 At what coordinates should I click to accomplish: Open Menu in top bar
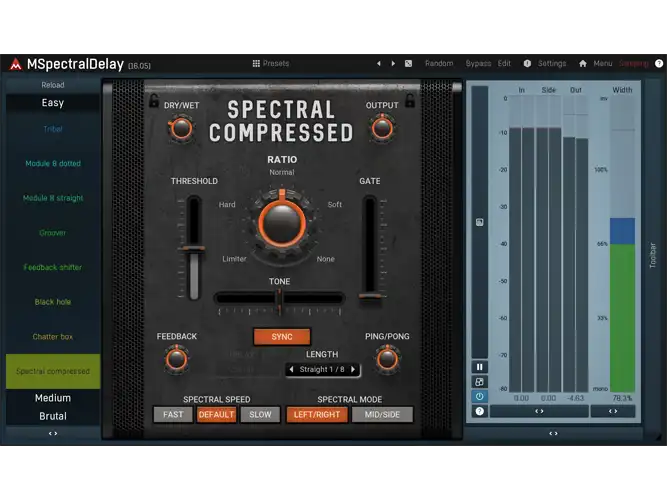click(x=603, y=63)
